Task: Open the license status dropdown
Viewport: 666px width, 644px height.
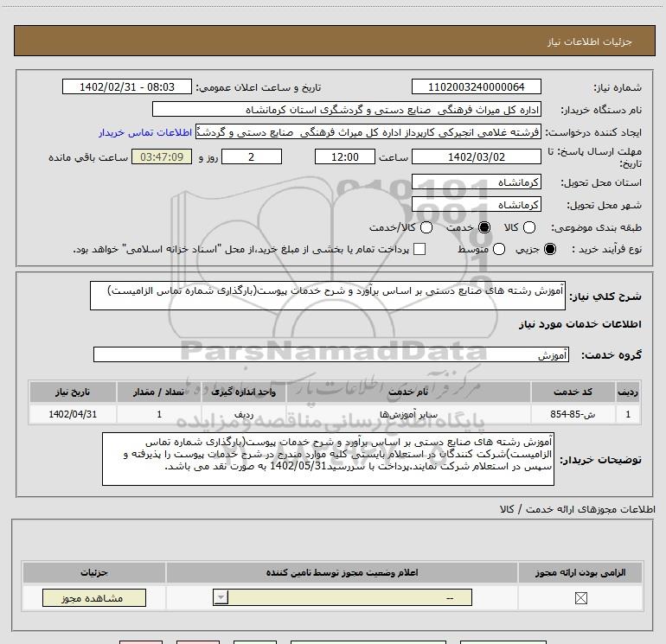Action: click(x=343, y=597)
